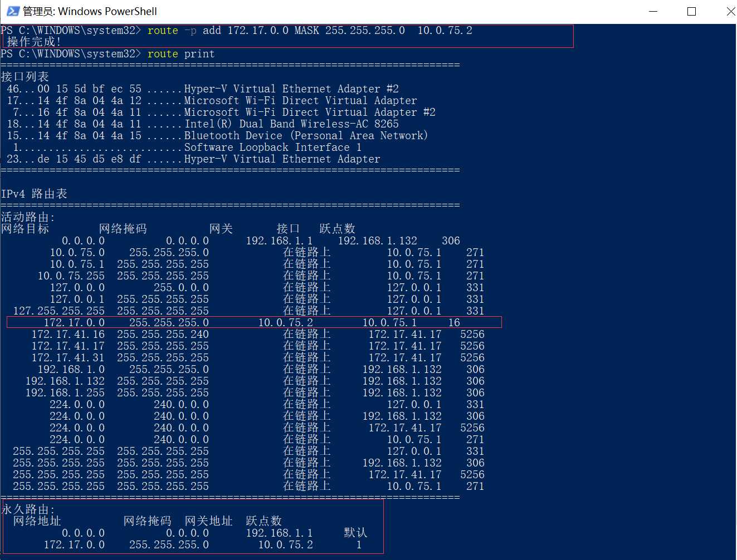Viewport: 737px width, 560px height.
Task: Click the 默认 metric in persistent routes
Action: point(356,533)
